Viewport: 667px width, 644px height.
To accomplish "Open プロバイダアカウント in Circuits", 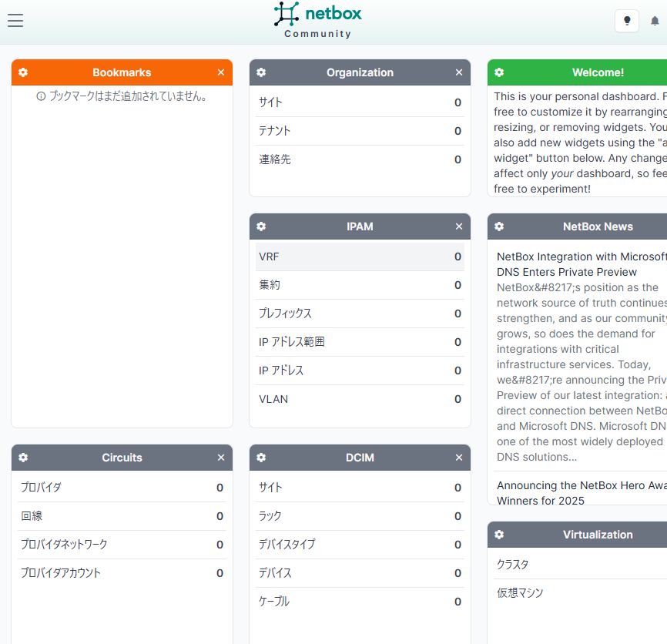I will pos(122,573).
